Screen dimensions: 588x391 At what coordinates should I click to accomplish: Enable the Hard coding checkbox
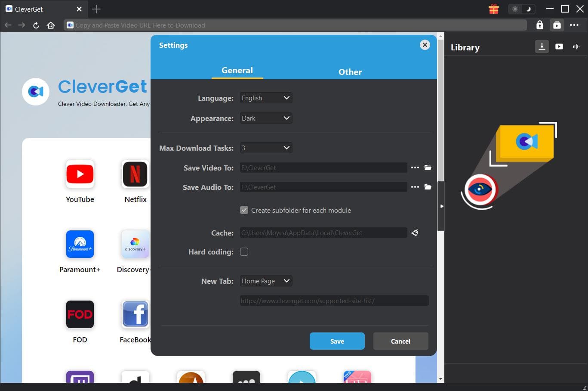(x=244, y=252)
